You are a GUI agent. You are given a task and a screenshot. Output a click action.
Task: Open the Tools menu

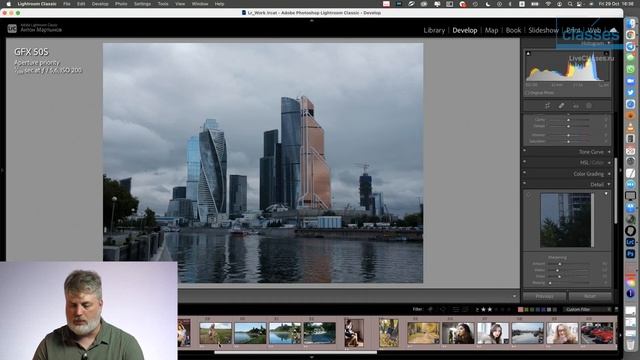point(163,4)
